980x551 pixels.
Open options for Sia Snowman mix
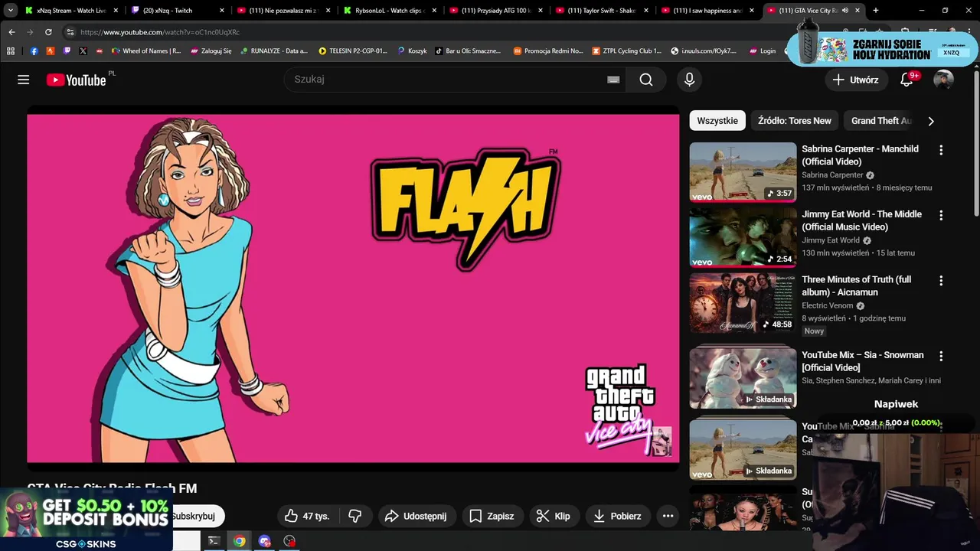[x=941, y=356]
